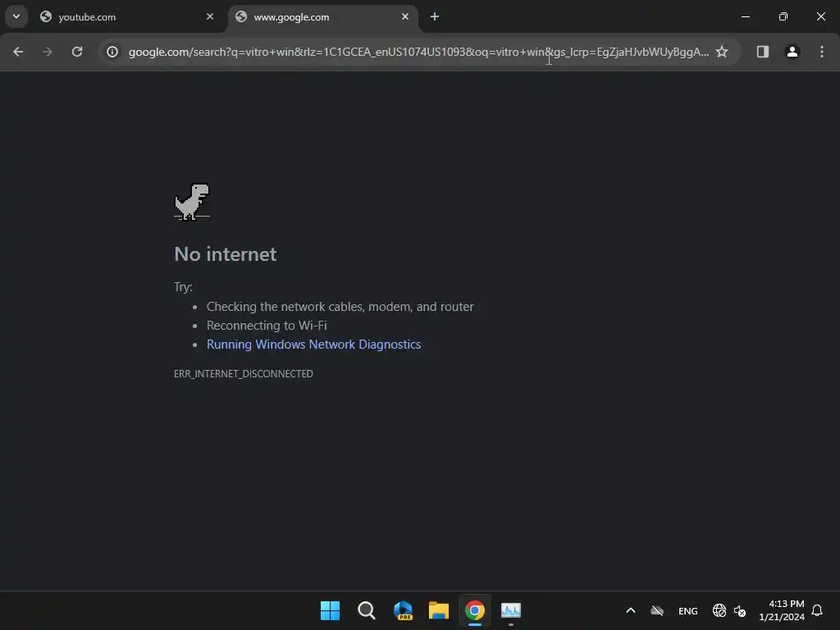
Task: Show hidden system tray icons
Action: pos(631,610)
